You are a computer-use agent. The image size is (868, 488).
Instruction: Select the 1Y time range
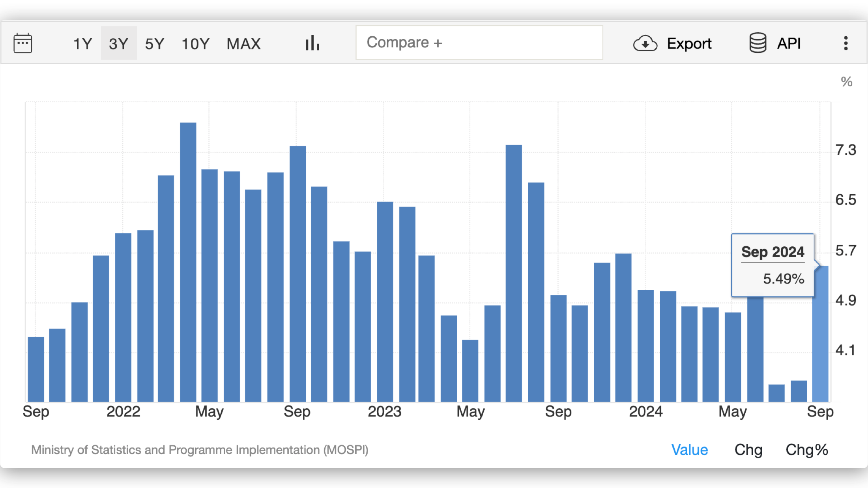coord(82,43)
